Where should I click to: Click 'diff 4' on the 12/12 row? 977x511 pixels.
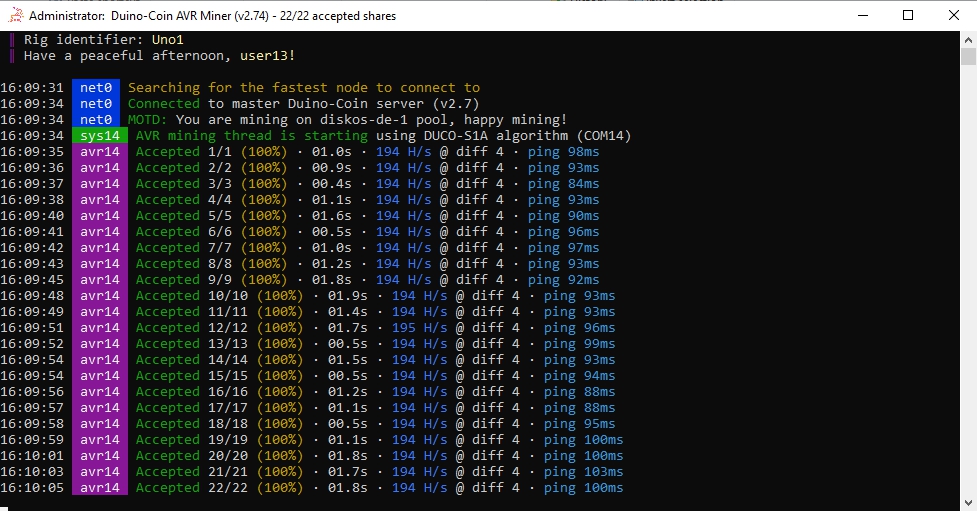pyautogui.click(x=495, y=328)
